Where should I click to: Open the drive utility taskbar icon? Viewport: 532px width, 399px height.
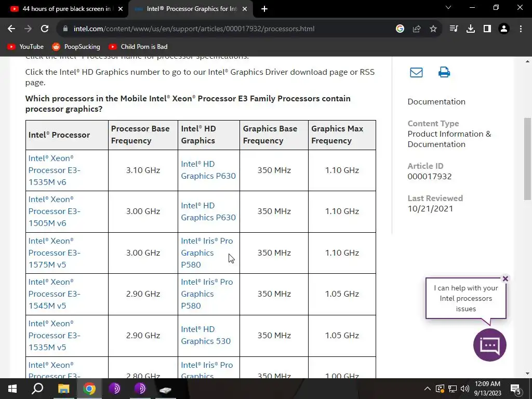166,390
